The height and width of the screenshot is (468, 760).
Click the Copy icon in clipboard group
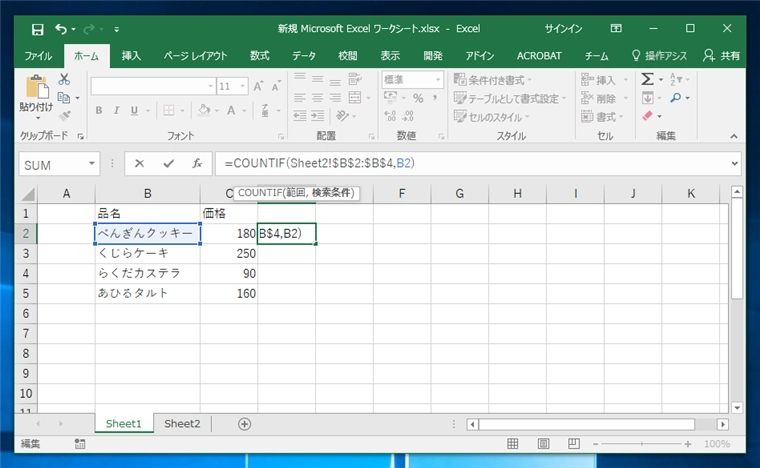point(63,97)
